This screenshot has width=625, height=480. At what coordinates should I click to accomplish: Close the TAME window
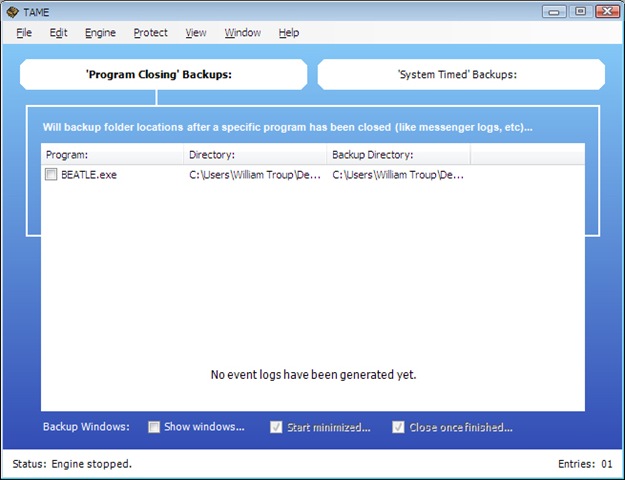click(x=607, y=12)
